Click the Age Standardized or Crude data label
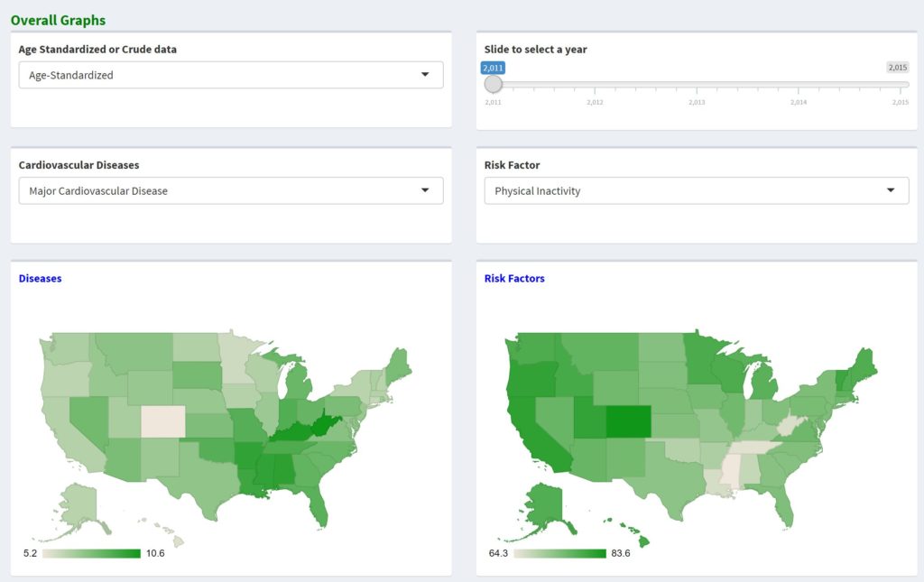 97,50
